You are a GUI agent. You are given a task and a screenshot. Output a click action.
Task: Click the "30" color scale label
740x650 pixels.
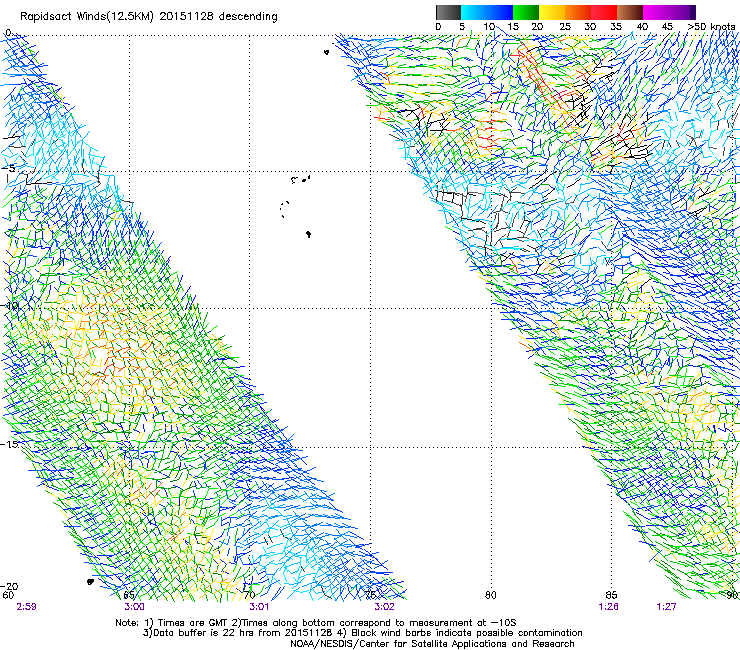coord(590,27)
